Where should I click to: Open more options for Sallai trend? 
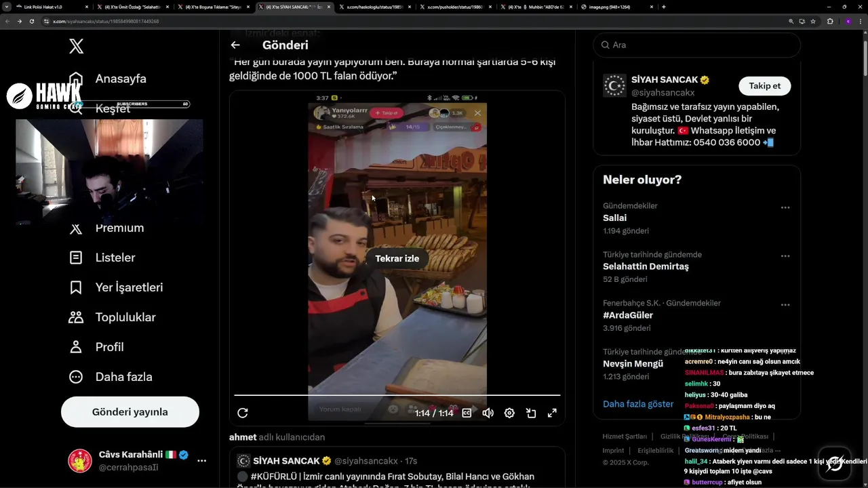click(x=785, y=207)
